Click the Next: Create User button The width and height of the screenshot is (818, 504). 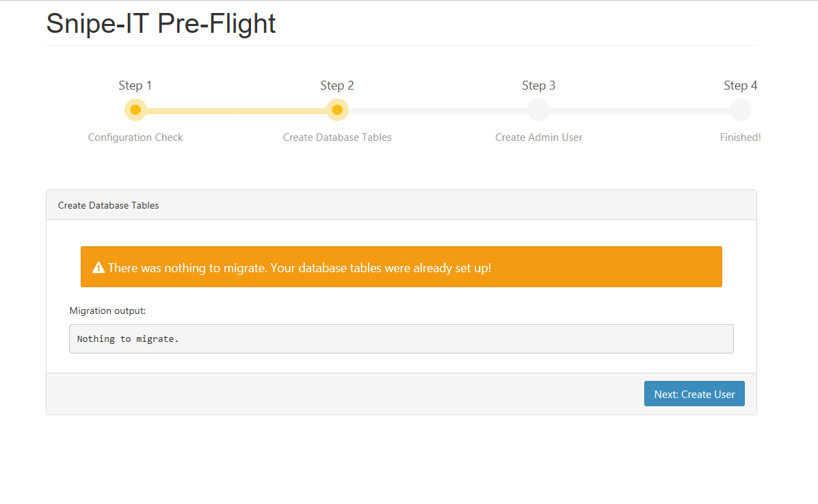(x=694, y=394)
